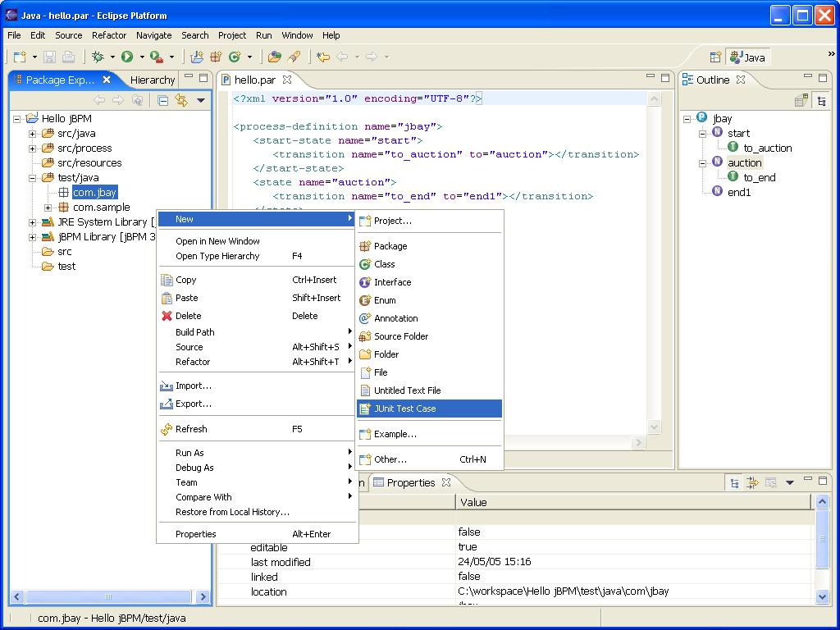Image resolution: width=840 pixels, height=630 pixels.
Task: Click the New Java Class toolbar icon
Action: pyautogui.click(x=235, y=57)
